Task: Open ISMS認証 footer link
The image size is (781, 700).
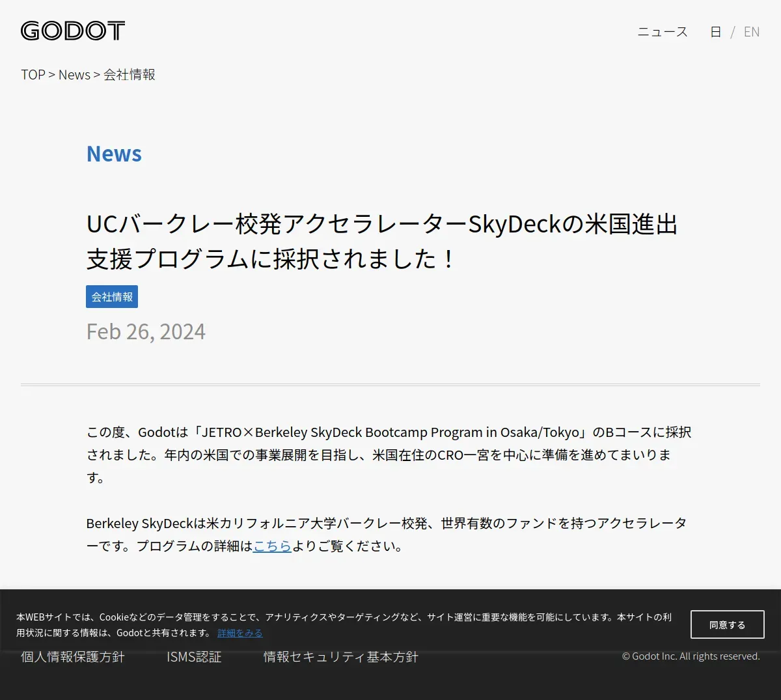Action: coord(194,657)
